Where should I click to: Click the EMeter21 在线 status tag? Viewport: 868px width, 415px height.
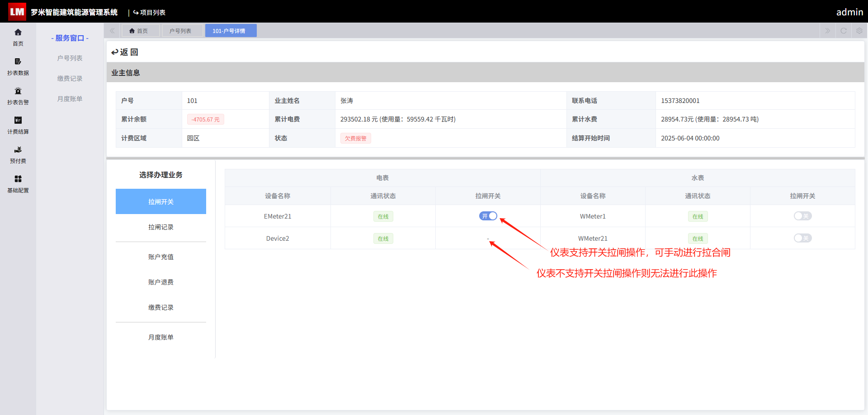(383, 216)
